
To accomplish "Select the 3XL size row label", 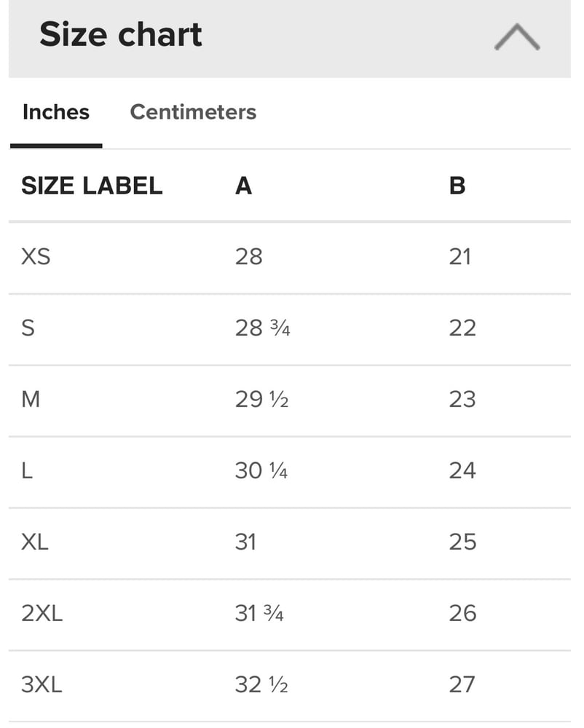I will pos(42,684).
